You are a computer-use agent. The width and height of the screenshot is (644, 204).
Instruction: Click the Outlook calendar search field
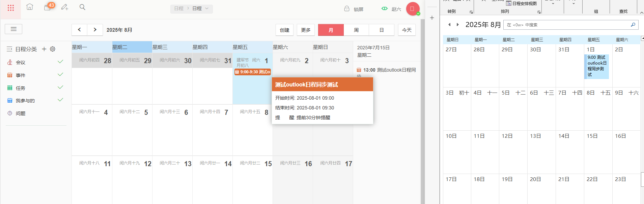point(567,25)
